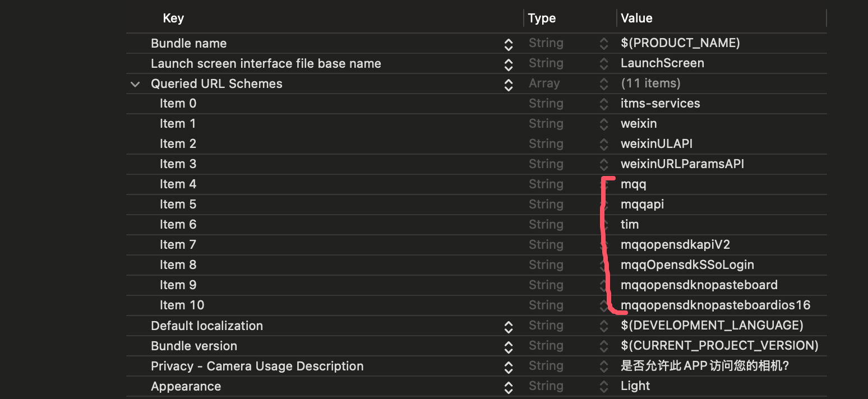The width and height of the screenshot is (868, 399).
Task: Click the LaunchScreen value
Action: [x=662, y=63]
